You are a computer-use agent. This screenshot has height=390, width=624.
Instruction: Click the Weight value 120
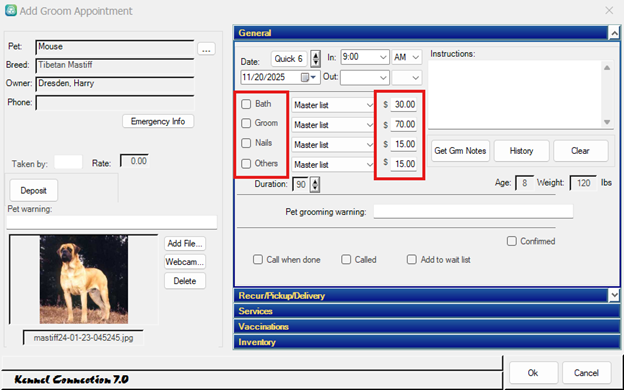583,183
